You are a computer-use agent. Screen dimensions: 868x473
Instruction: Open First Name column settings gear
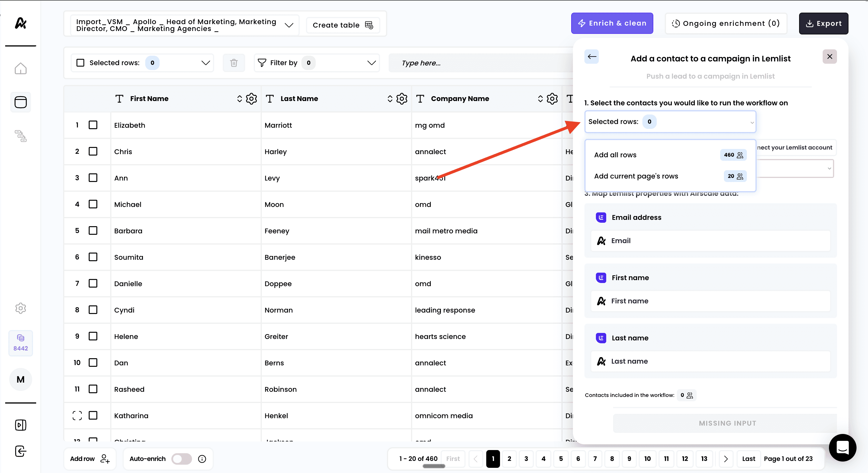251,99
